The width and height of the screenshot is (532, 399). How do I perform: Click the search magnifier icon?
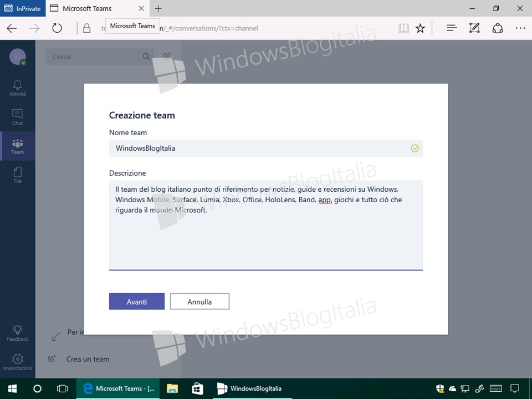click(x=146, y=57)
